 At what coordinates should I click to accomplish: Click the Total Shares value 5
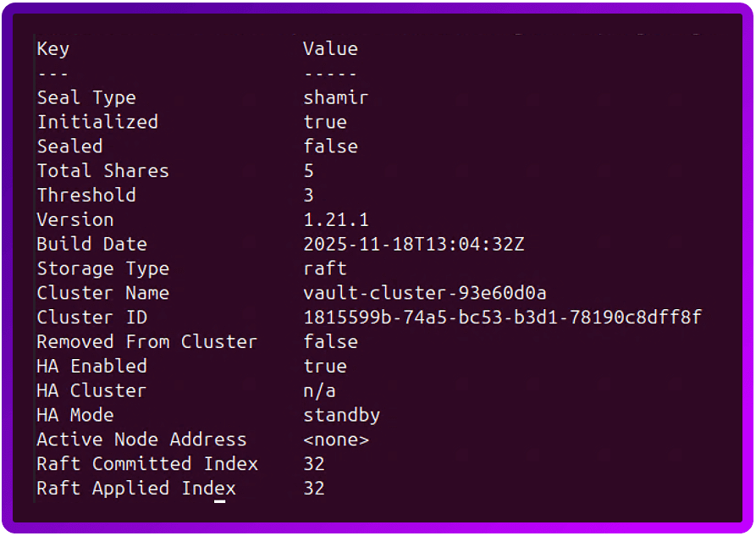click(309, 171)
